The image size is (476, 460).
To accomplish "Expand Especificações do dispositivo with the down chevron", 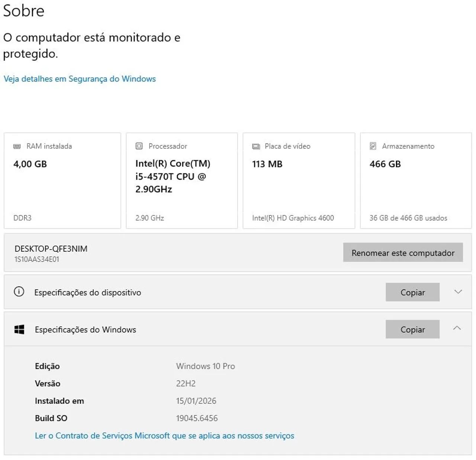I will 458,292.
